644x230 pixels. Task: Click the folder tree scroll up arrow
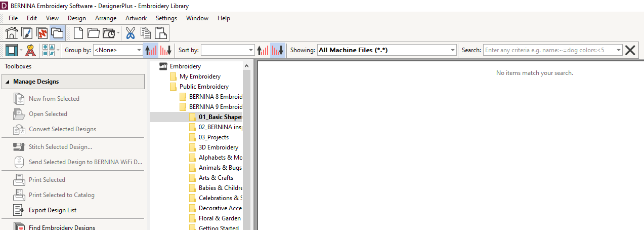(x=247, y=66)
